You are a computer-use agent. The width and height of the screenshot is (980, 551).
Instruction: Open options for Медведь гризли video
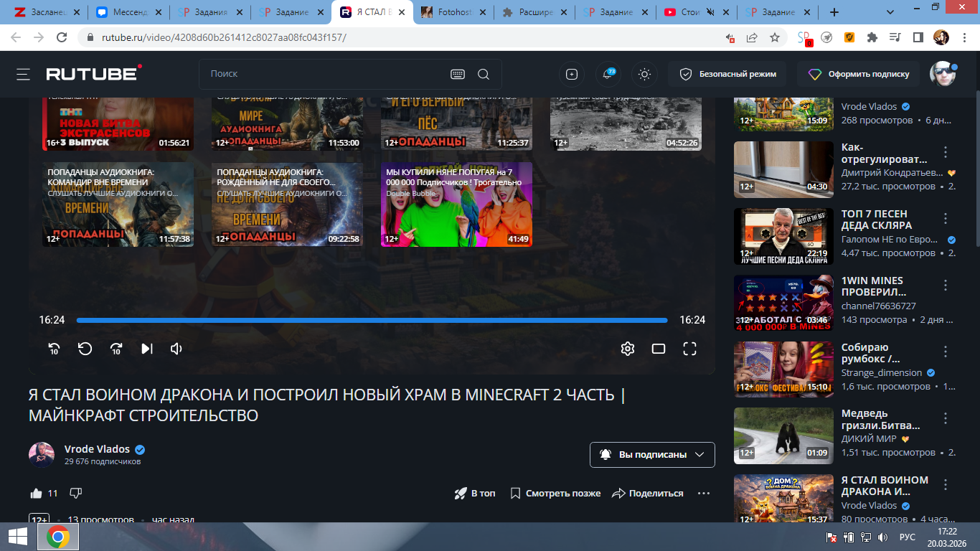[946, 418]
